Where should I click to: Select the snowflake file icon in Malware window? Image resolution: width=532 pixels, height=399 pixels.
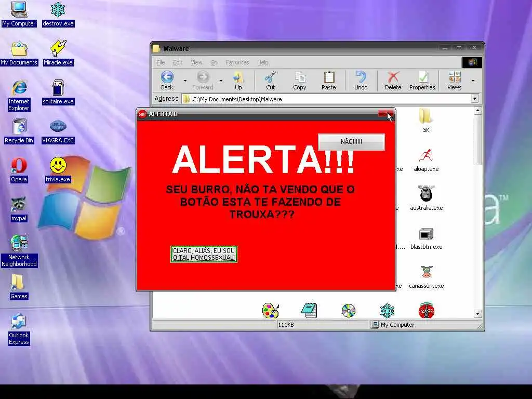(x=387, y=311)
